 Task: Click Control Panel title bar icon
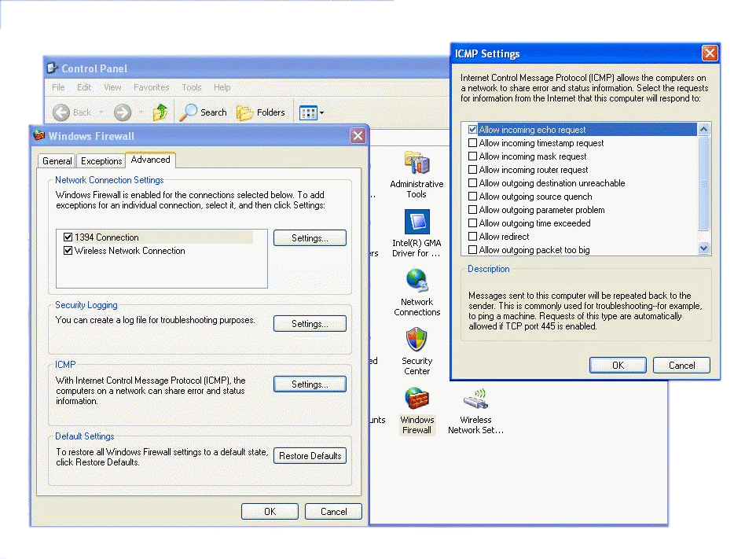coord(52,68)
